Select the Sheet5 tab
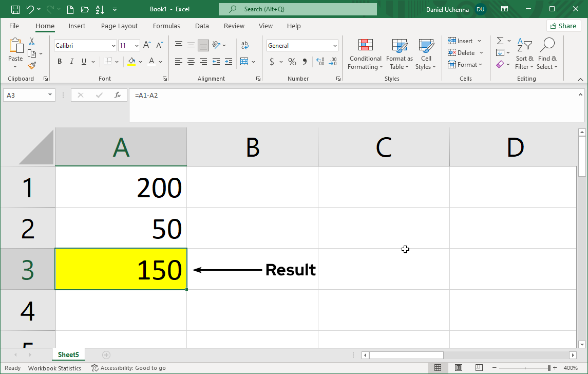Viewport: 588px width, 374px height. pos(68,354)
